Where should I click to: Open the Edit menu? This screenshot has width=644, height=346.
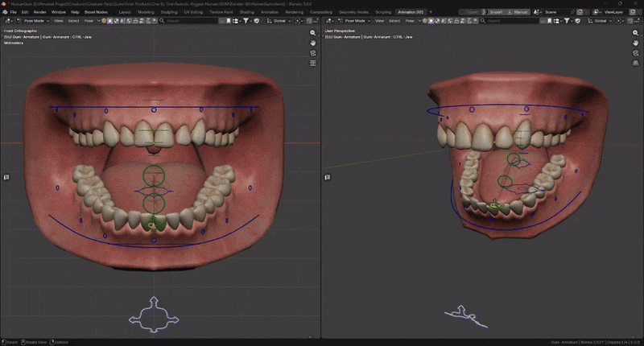(x=25, y=12)
